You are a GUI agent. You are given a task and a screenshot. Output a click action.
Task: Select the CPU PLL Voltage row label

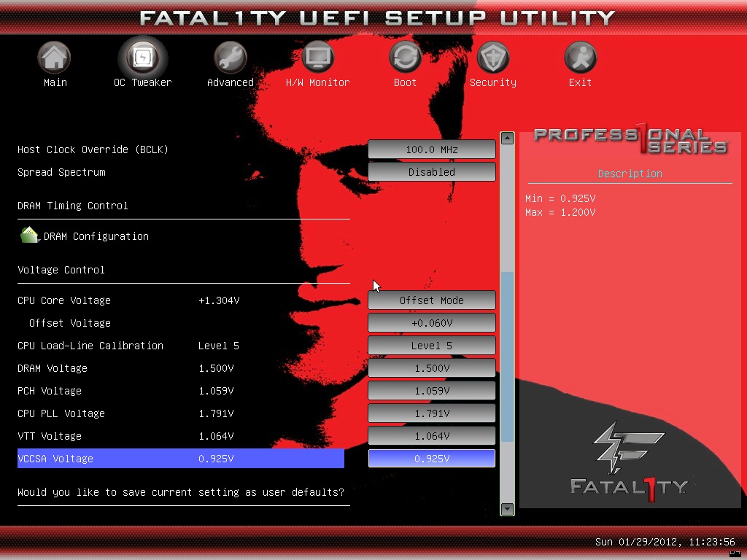[x=61, y=413]
